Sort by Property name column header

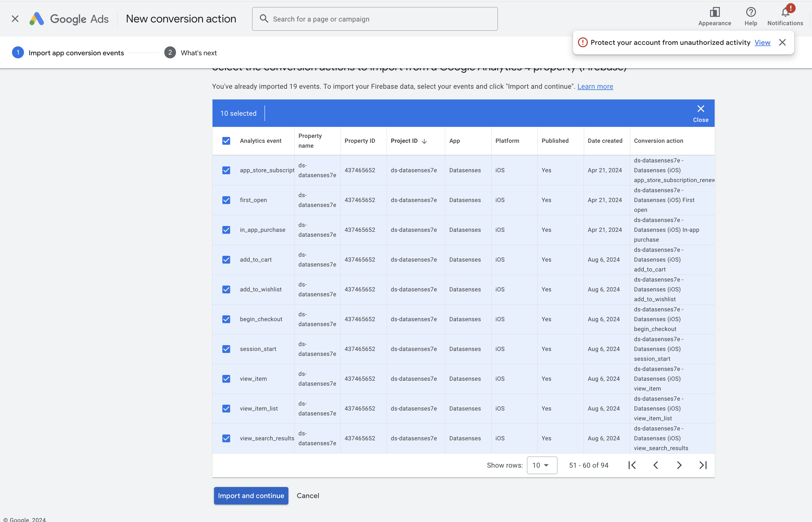point(310,141)
